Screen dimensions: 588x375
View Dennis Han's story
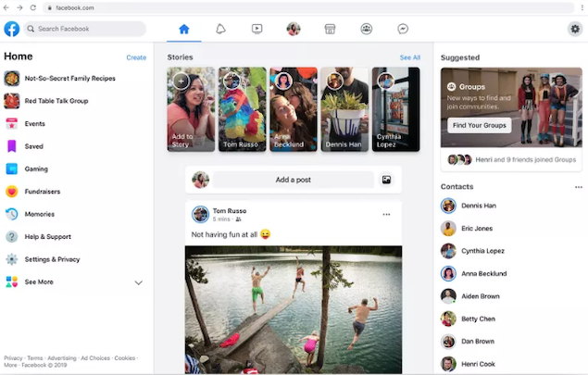344,109
